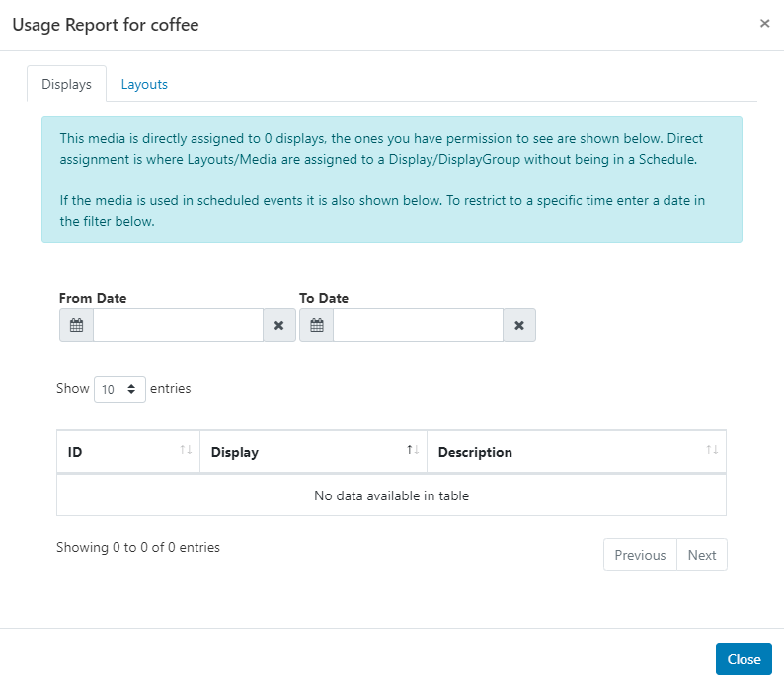Clear the To Date field

(x=519, y=325)
